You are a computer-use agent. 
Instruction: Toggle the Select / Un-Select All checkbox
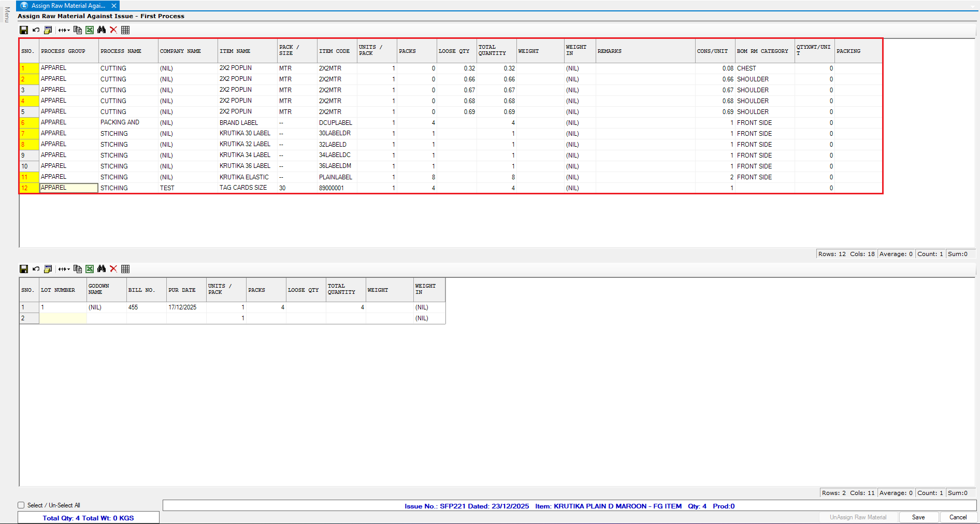[x=21, y=505]
